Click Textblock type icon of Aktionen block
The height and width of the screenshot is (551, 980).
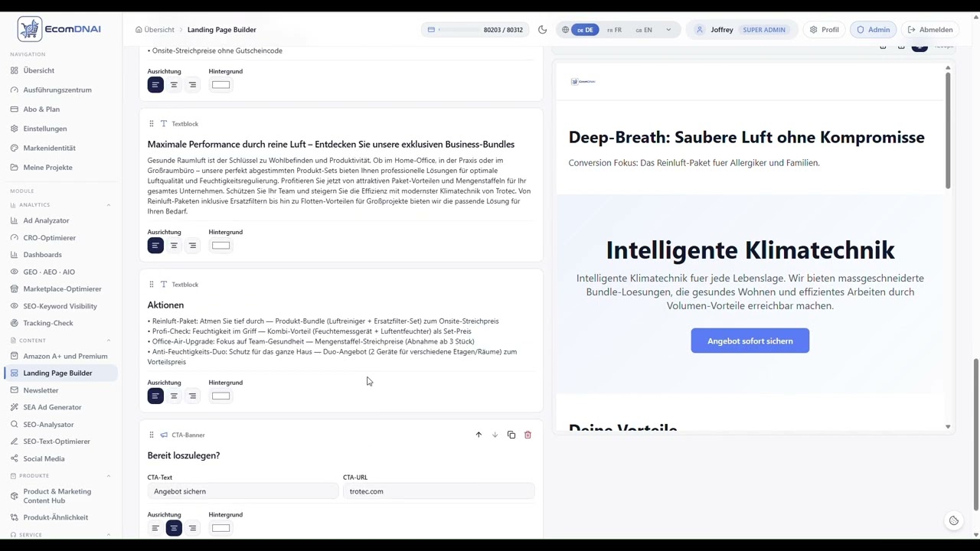click(x=164, y=285)
